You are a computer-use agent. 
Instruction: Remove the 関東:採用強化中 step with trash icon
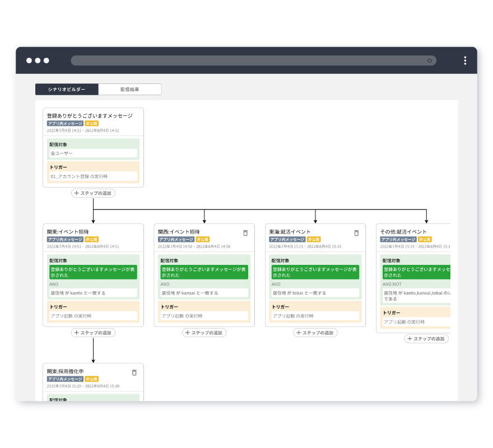(x=134, y=372)
